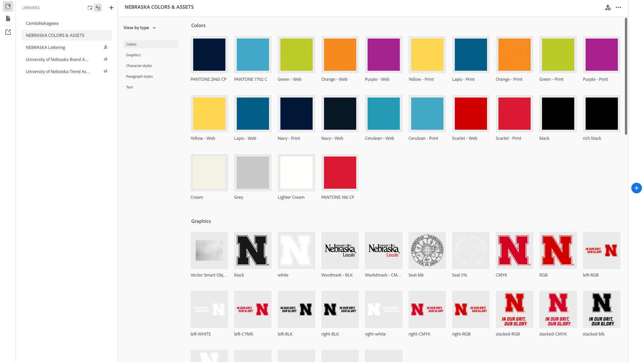Select the Character styles filter
The width and height of the screenshot is (644, 362).
pos(139,66)
